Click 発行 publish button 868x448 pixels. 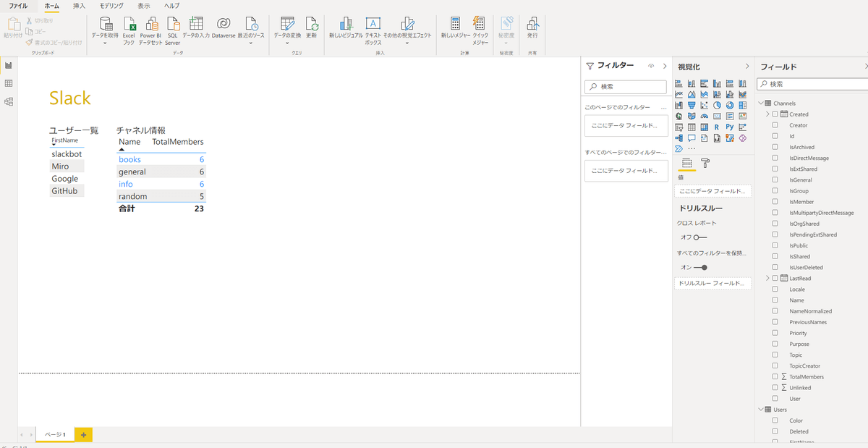coord(532,27)
